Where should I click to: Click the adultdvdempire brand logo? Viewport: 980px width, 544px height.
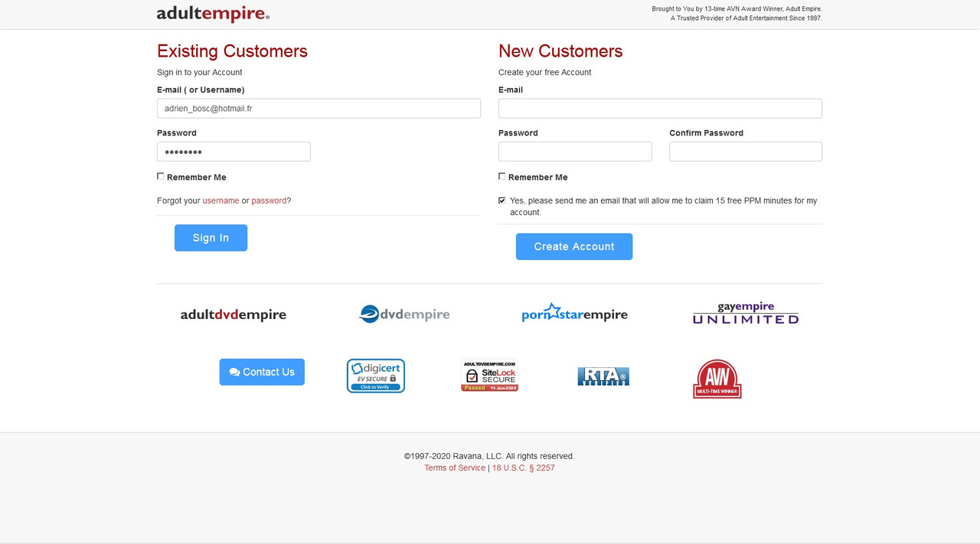coord(234,314)
